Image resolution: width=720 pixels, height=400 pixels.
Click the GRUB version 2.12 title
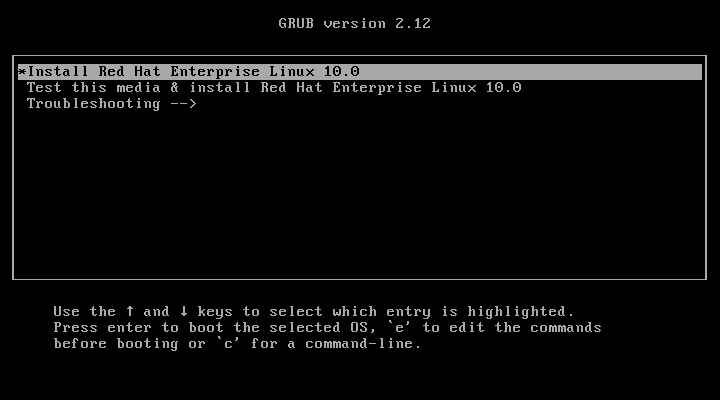click(x=354, y=23)
